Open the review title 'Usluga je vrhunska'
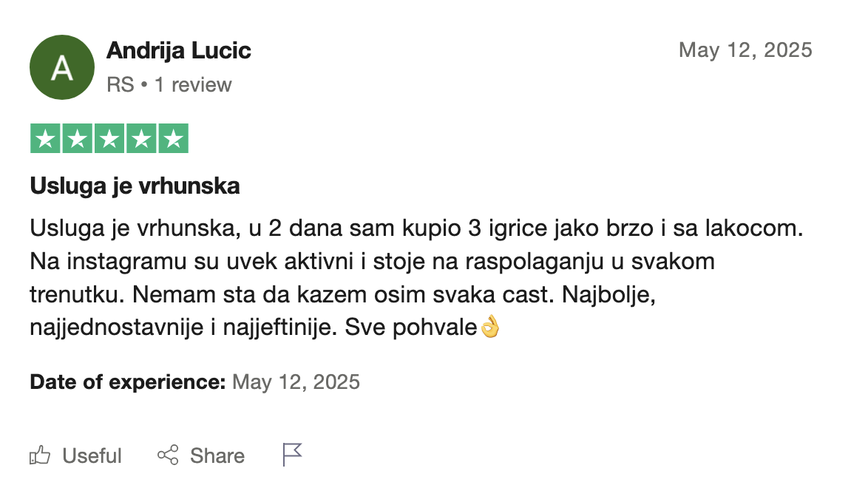 pyautogui.click(x=135, y=186)
